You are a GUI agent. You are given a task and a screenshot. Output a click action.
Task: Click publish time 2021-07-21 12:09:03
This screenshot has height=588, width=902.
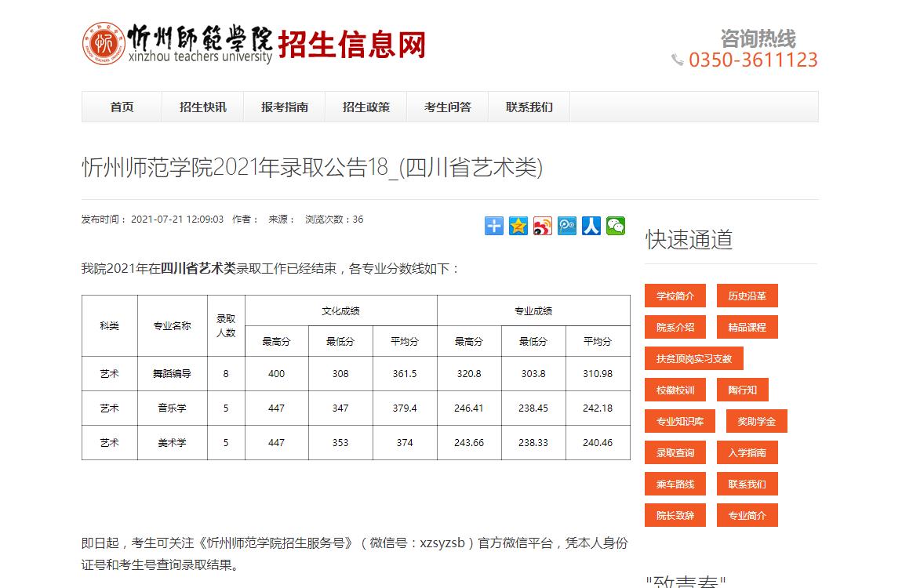(x=177, y=219)
